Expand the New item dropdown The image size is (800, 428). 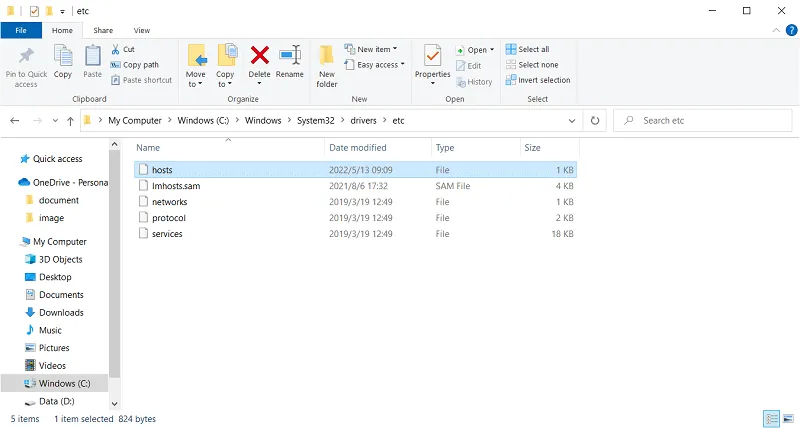tap(372, 49)
